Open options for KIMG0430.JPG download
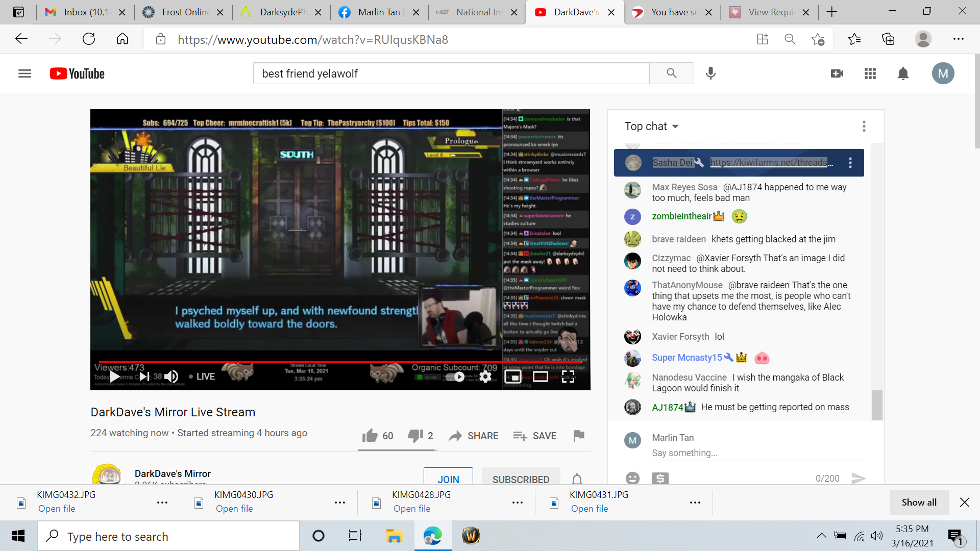Viewport: 980px width, 551px height. 340,503
